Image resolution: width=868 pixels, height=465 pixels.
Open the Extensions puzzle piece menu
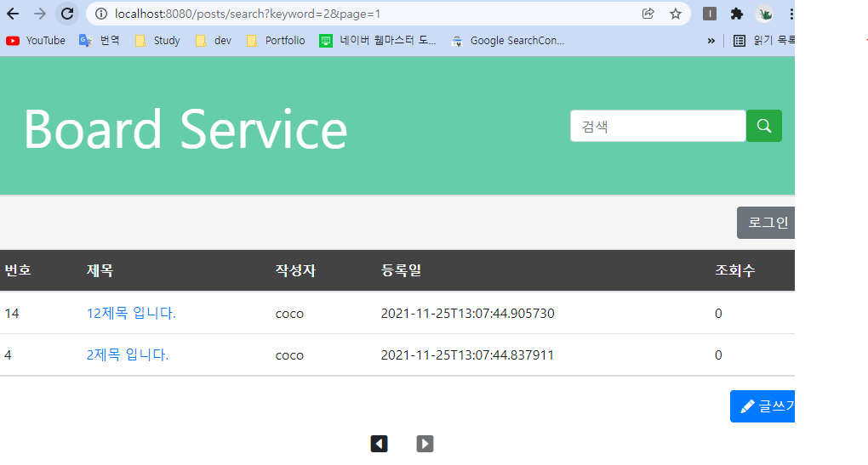click(x=736, y=14)
